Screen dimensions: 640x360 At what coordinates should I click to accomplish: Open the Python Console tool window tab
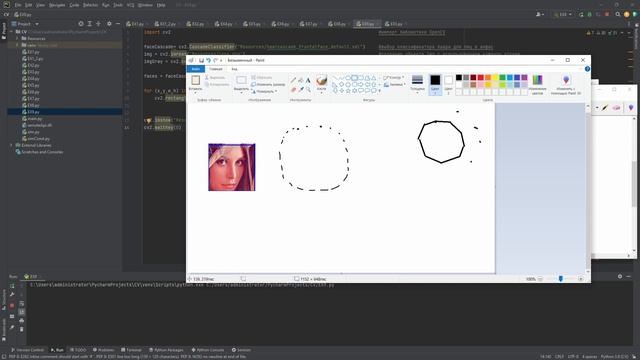click(208, 350)
